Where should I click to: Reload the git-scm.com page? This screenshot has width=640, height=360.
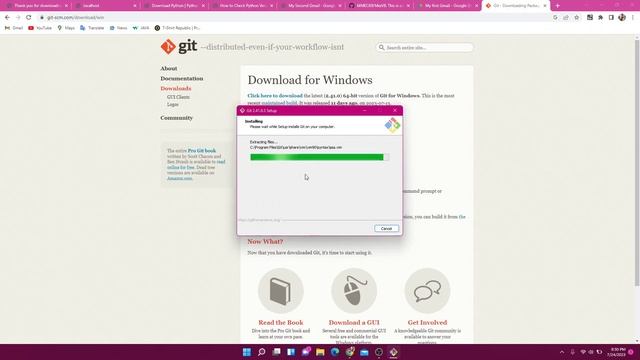(x=29, y=18)
